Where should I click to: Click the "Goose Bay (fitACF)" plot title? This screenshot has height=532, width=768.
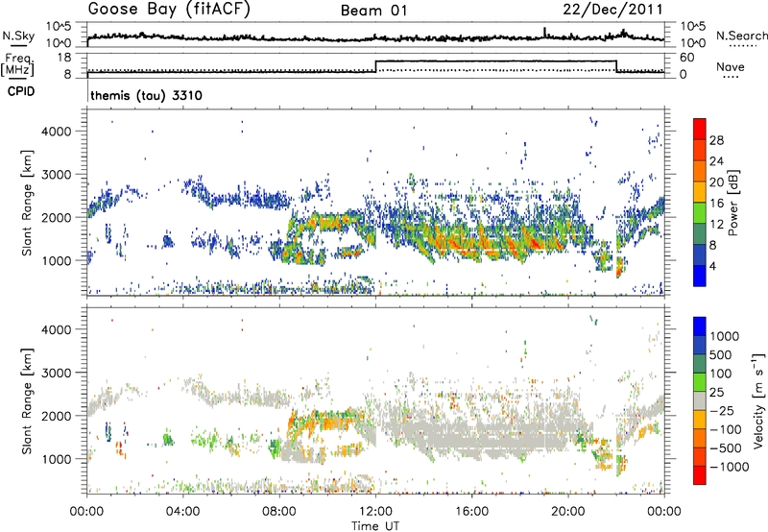click(x=169, y=9)
